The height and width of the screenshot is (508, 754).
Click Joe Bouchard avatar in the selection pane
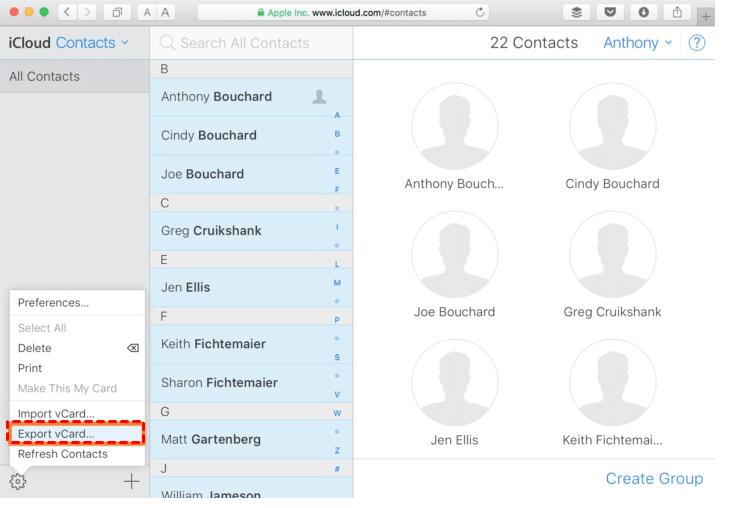(454, 254)
